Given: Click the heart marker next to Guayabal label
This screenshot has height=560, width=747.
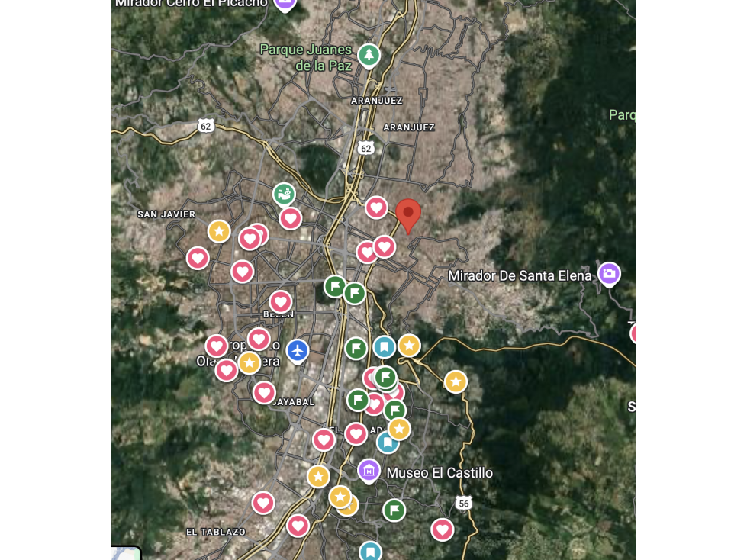Looking at the screenshot, I should [265, 393].
